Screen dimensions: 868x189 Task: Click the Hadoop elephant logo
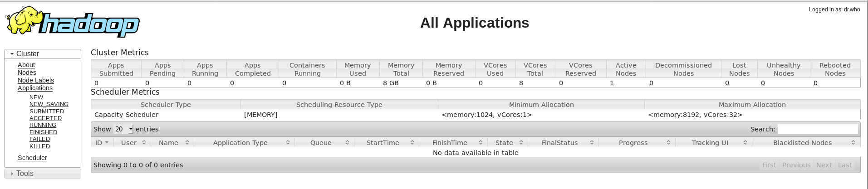tap(73, 23)
